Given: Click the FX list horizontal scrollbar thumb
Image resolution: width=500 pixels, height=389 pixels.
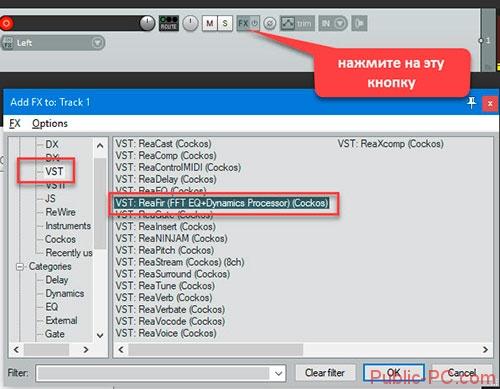Looking at the screenshot, I should tap(216, 350).
